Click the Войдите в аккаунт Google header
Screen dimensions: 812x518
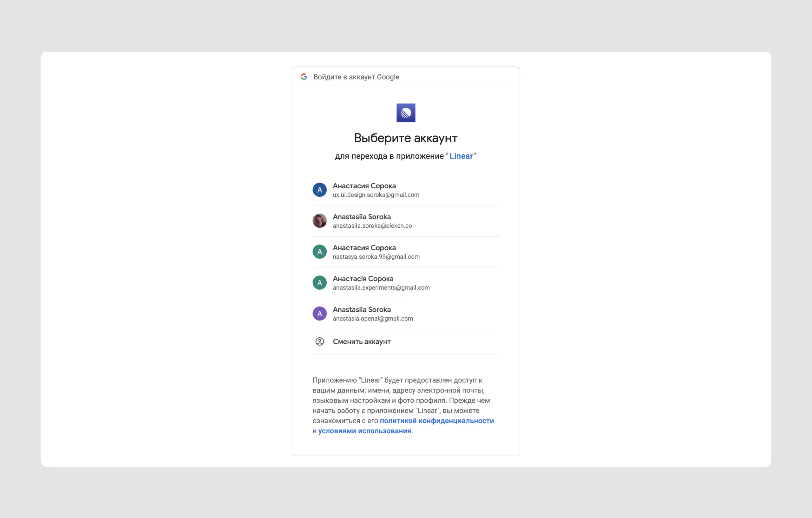click(357, 76)
